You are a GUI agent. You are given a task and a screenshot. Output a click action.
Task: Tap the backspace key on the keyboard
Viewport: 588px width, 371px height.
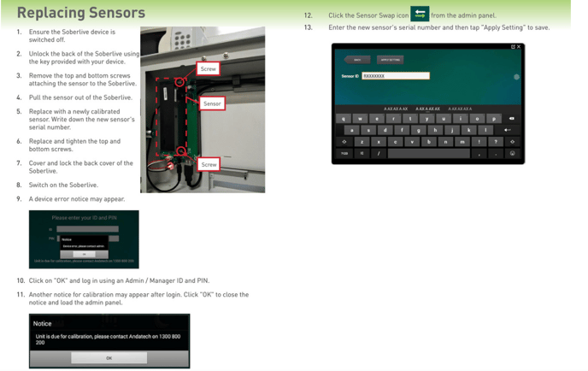pos(511,119)
